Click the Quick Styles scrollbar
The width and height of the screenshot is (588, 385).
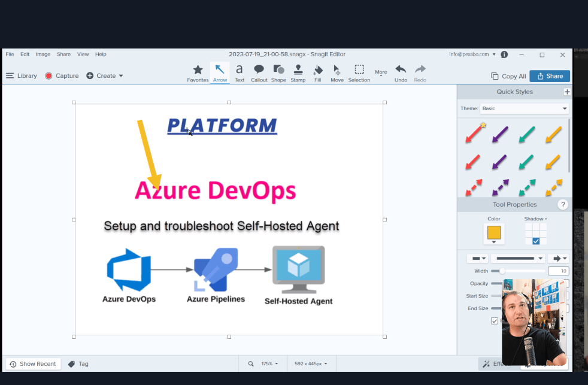pos(569,146)
